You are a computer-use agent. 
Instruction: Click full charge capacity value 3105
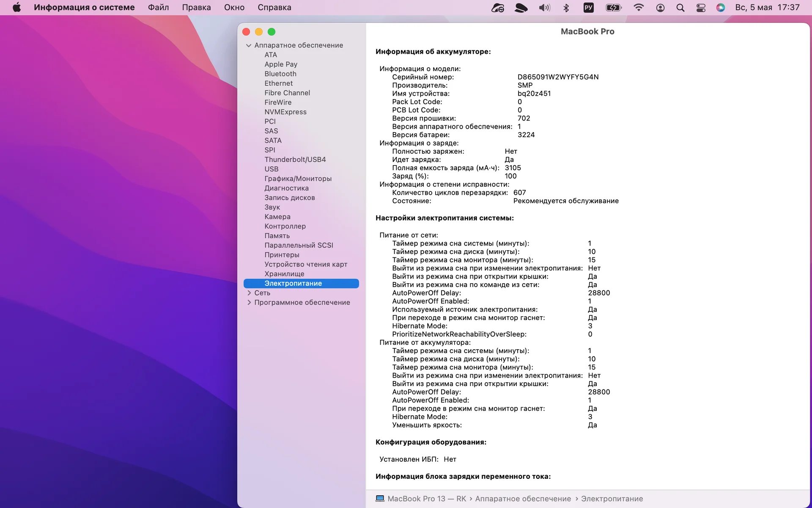pos(513,168)
